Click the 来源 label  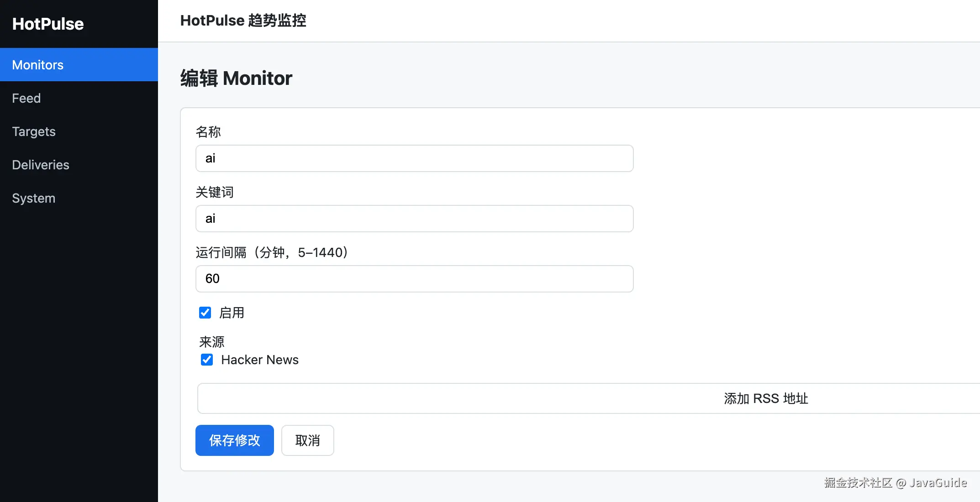click(x=212, y=342)
